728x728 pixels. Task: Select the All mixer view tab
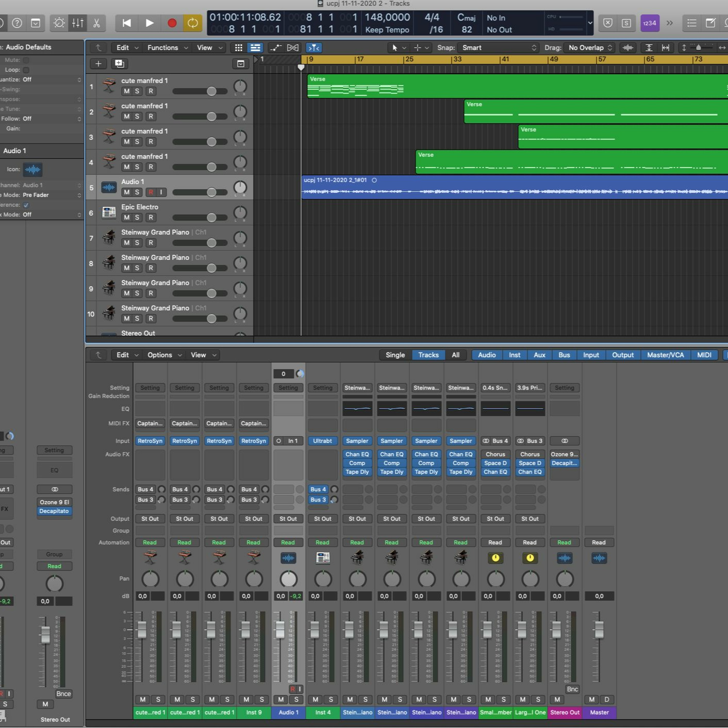(x=455, y=355)
